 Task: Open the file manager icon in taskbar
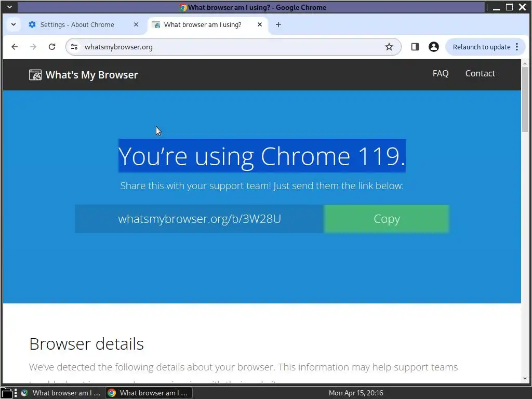6,393
